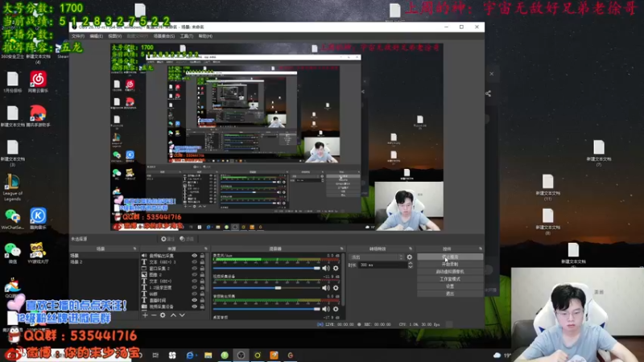Open the 淡出 transition dropdown
This screenshot has height=362, width=644.
(376, 257)
